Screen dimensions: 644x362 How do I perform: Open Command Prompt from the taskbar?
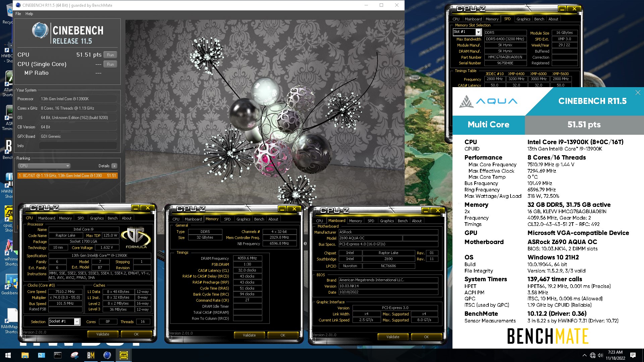click(58, 355)
